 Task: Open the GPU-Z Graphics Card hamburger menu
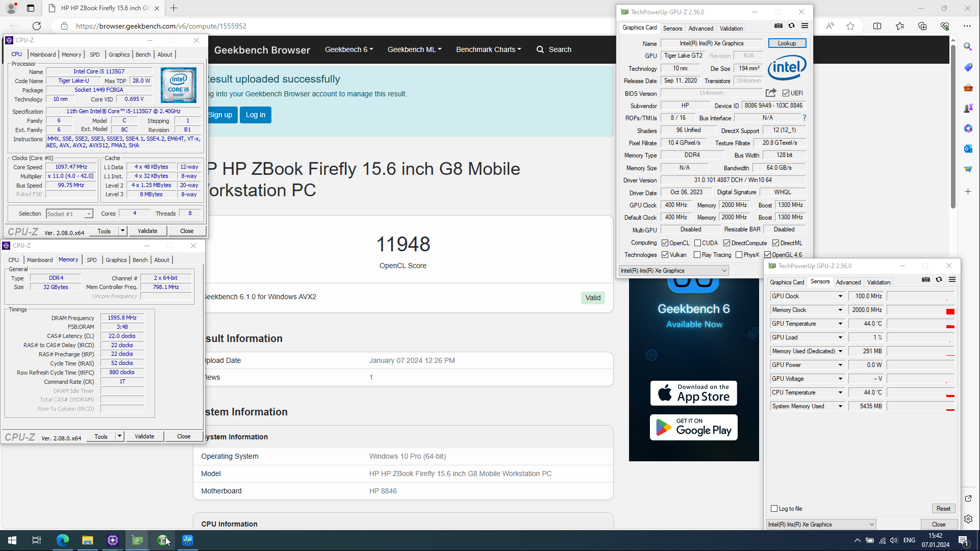pyautogui.click(x=805, y=25)
